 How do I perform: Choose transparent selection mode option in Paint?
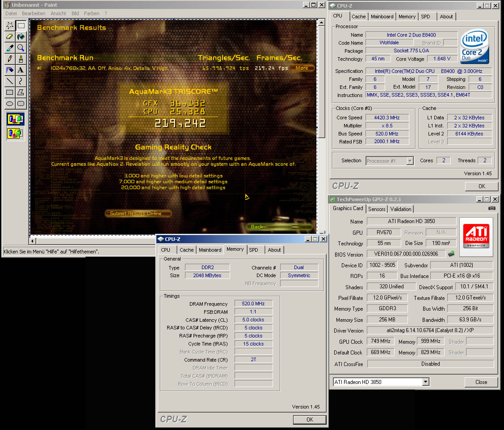[16, 133]
